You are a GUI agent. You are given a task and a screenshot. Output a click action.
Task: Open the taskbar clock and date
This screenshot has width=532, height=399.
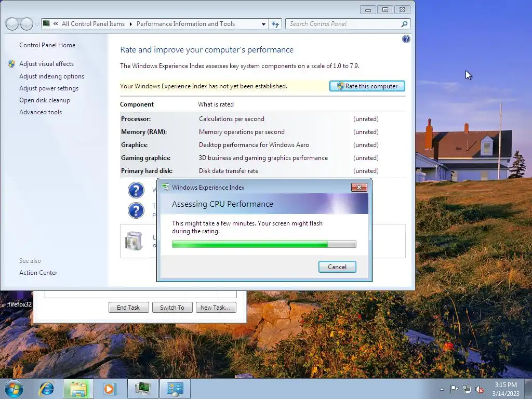click(506, 389)
